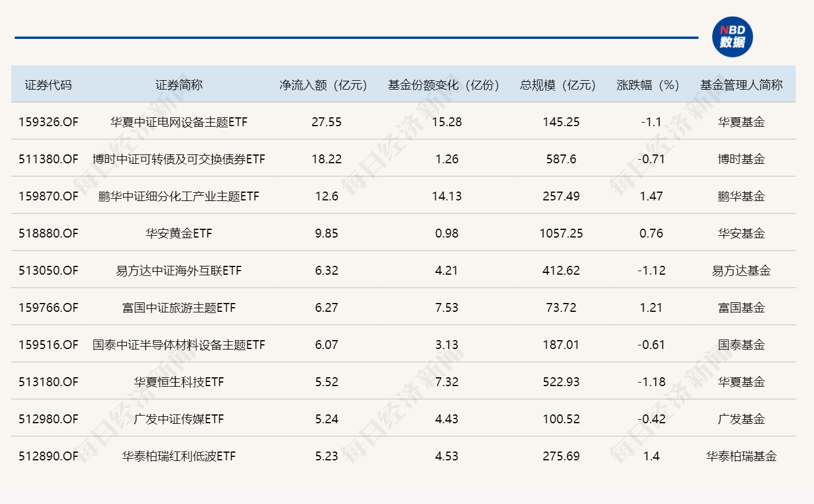Screen dimensions: 814x504
Task: Click 易方达基金 manager label
Action: point(742,271)
